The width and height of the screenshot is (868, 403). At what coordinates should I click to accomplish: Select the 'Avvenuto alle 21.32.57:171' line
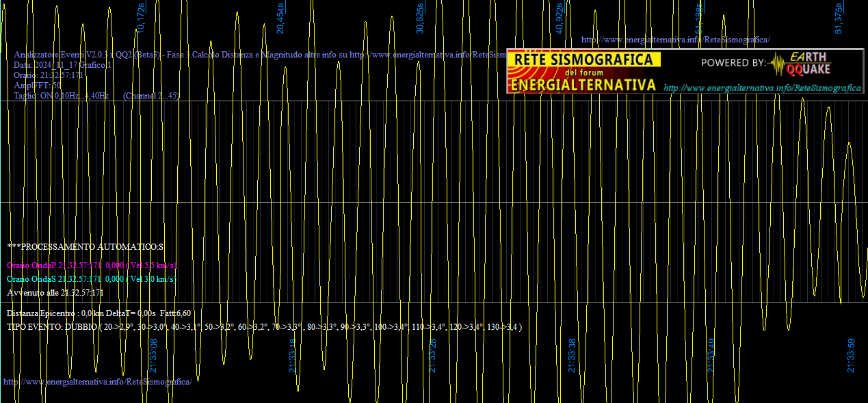pos(55,292)
